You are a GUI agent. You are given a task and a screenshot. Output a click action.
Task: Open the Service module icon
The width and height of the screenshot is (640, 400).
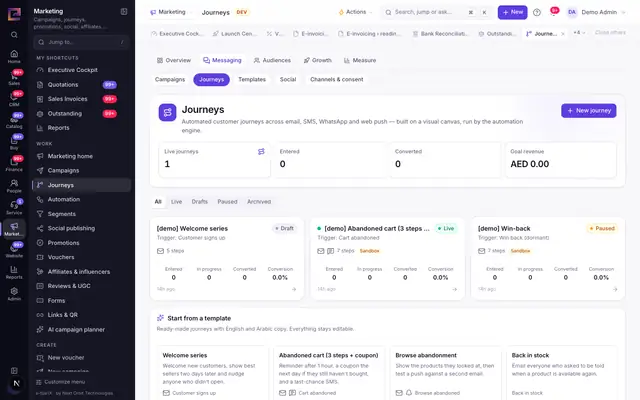pos(14,207)
